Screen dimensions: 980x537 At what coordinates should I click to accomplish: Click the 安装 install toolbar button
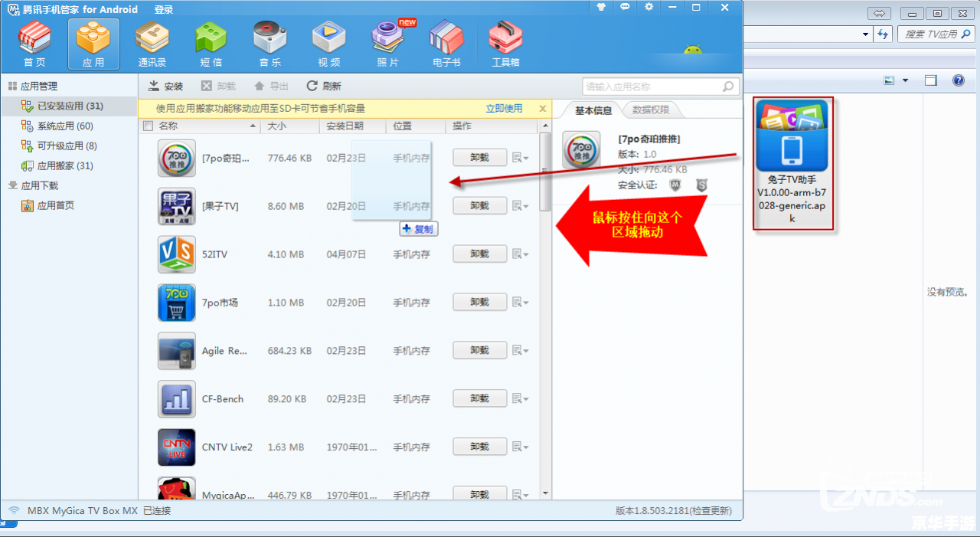[165, 87]
